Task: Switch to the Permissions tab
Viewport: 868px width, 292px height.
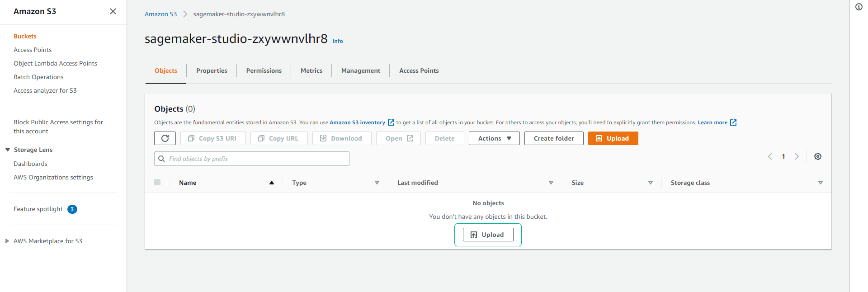Action: [x=264, y=71]
